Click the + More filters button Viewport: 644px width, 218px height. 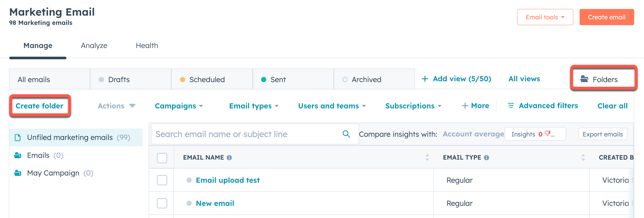point(475,106)
